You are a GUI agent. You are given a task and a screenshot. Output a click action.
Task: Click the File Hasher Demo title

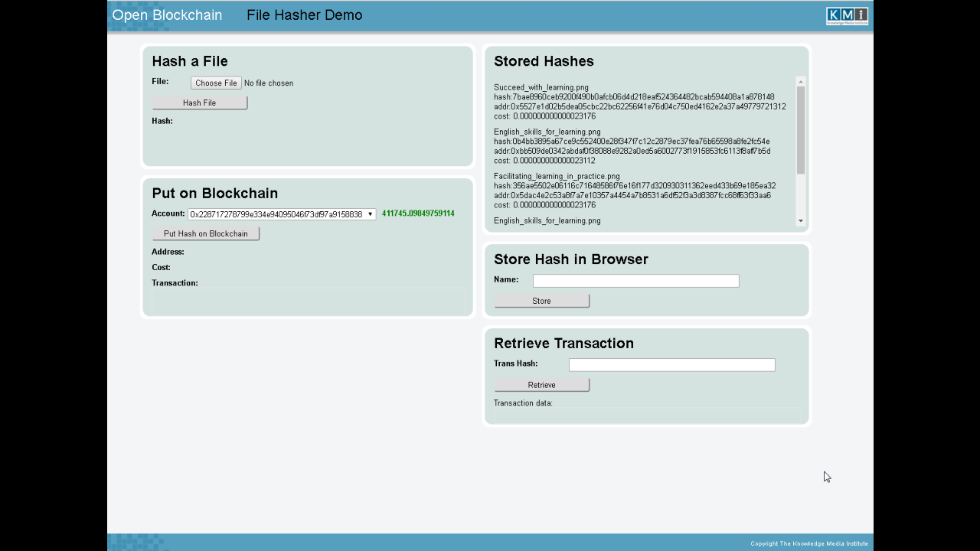click(304, 15)
